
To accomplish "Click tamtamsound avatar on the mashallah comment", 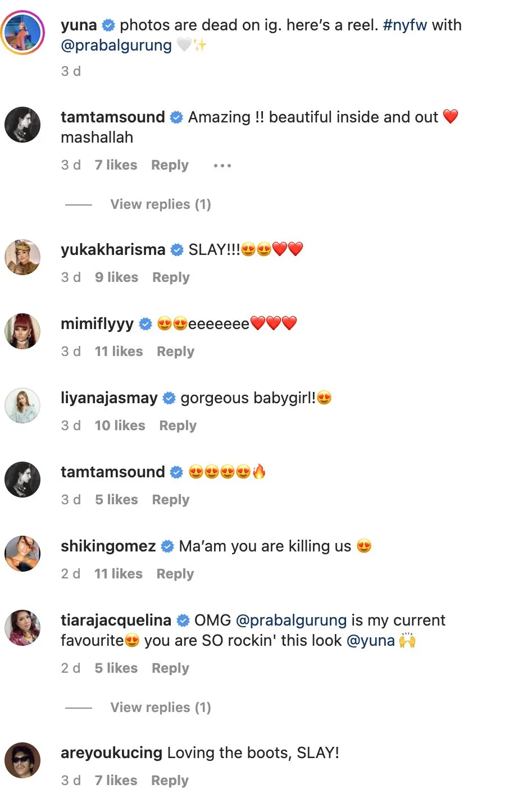I will (22, 125).
